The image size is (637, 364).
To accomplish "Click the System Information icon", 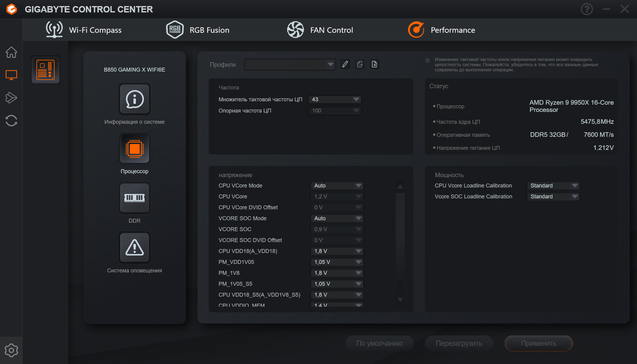I will pos(134,99).
